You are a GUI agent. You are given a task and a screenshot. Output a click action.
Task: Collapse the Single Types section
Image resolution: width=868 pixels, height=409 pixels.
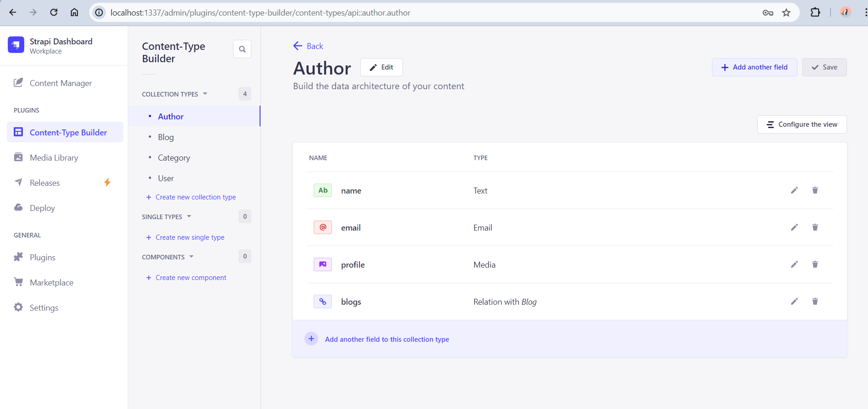tap(189, 216)
